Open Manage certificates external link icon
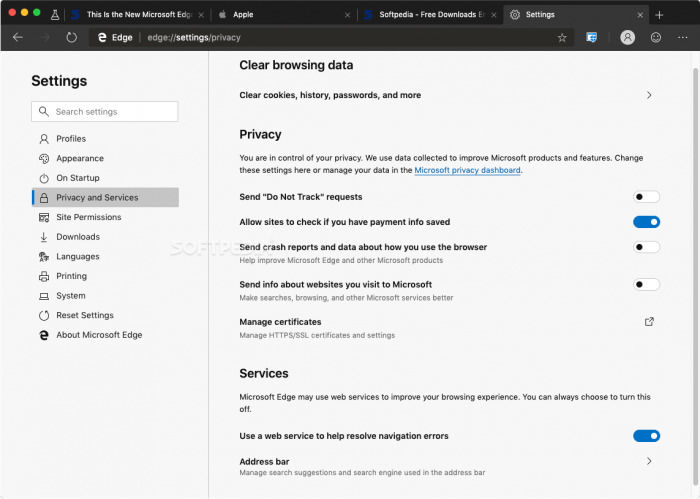This screenshot has width=700, height=499. coord(649,322)
